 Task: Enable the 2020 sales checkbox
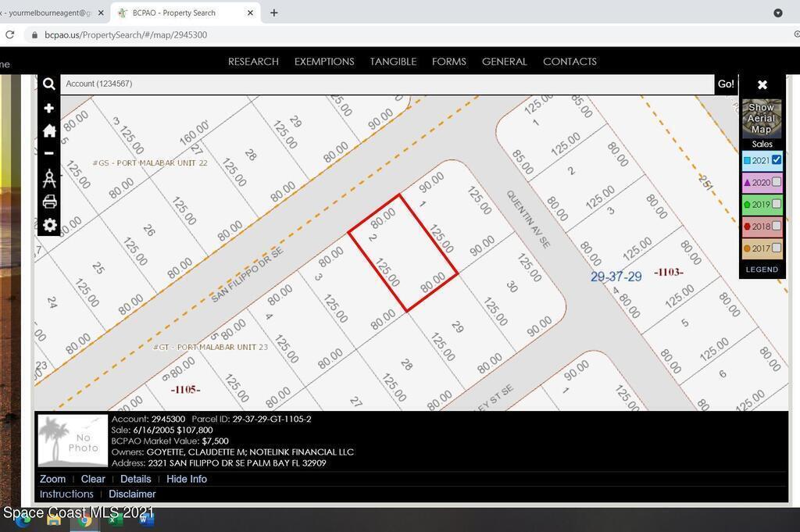[x=777, y=182]
